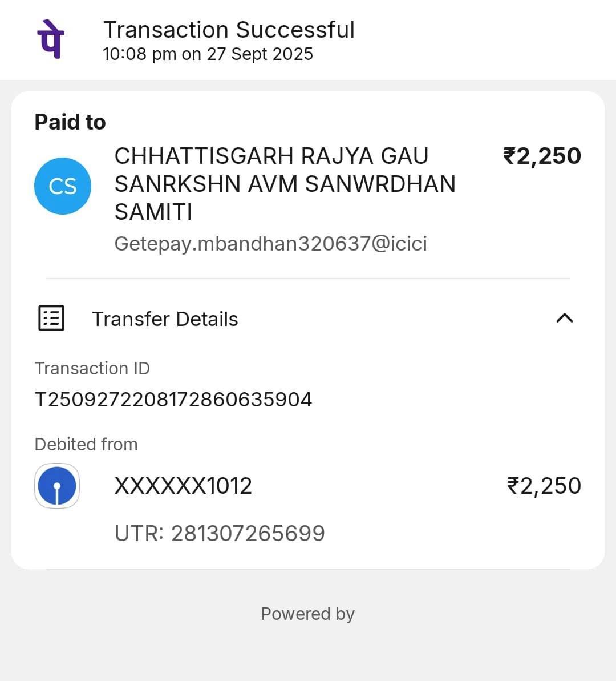Click the UTR number 281307265699
The width and height of the screenshot is (616, 681).
click(x=248, y=533)
